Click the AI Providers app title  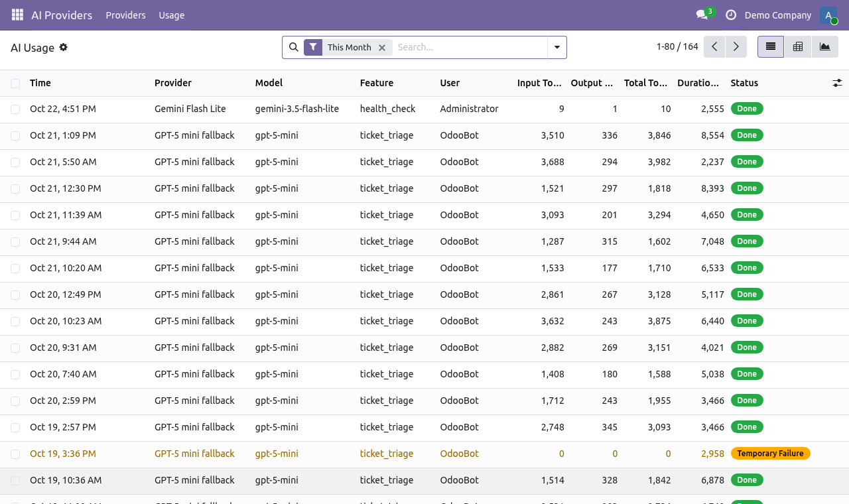(x=62, y=15)
